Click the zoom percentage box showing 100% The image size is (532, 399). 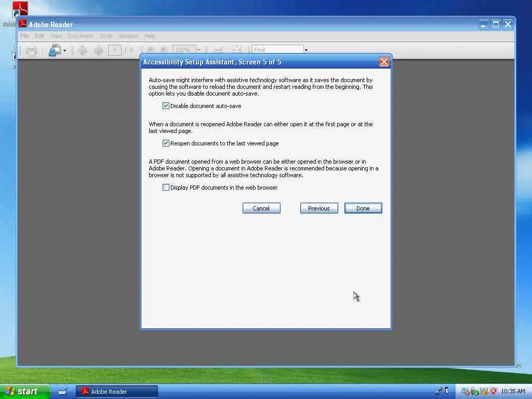(x=183, y=50)
